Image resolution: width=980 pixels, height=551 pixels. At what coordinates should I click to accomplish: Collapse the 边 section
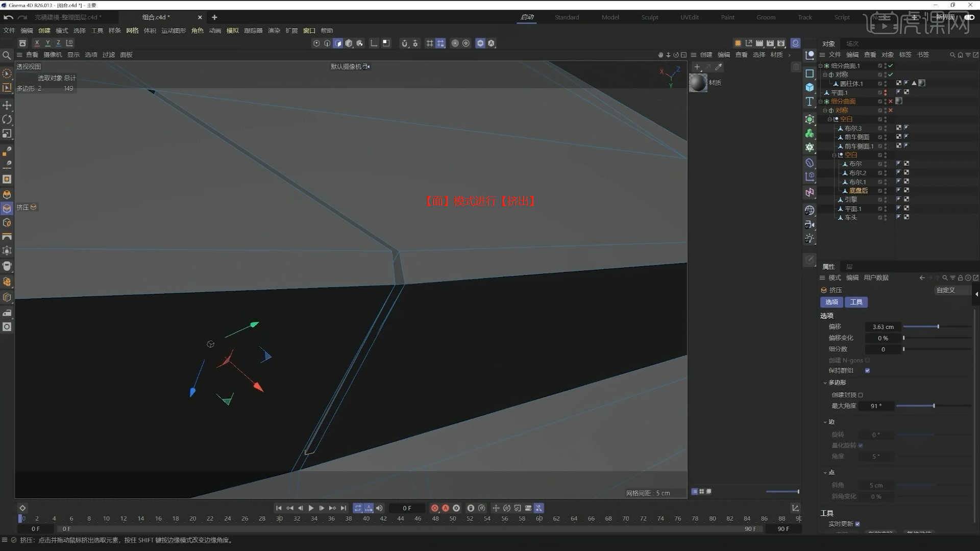tap(825, 422)
